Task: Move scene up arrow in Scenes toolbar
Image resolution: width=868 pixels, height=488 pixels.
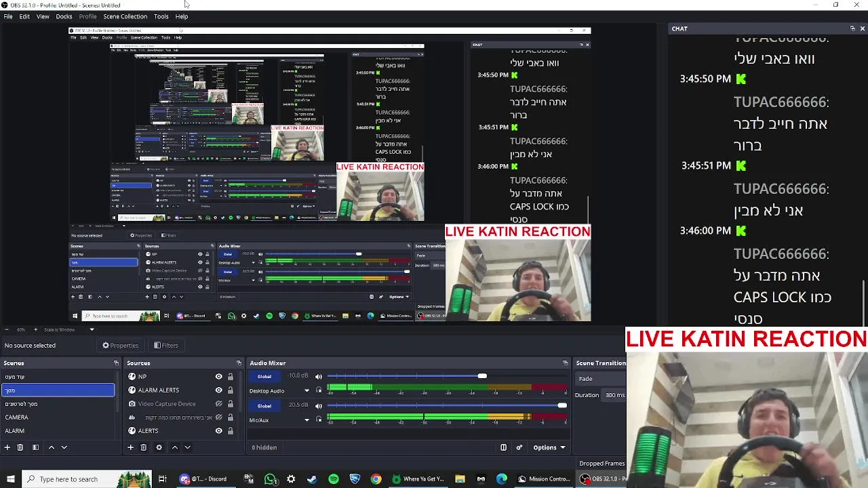Action: 51,447
